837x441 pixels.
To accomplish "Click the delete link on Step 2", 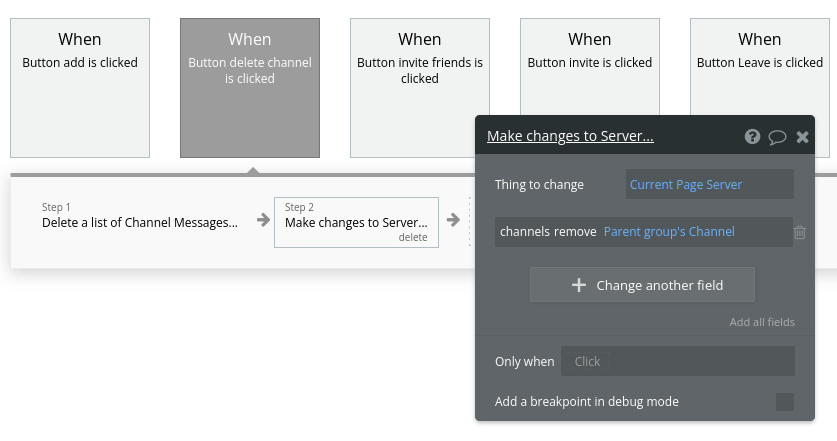I will (413, 238).
